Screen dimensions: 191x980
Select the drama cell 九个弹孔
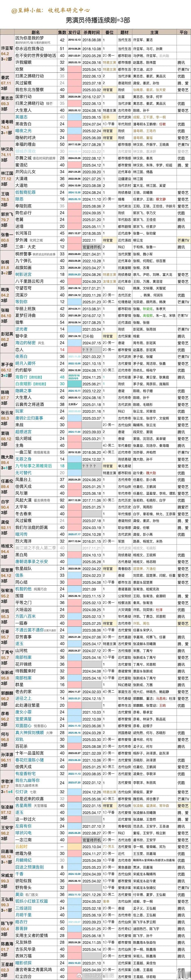(23, 261)
